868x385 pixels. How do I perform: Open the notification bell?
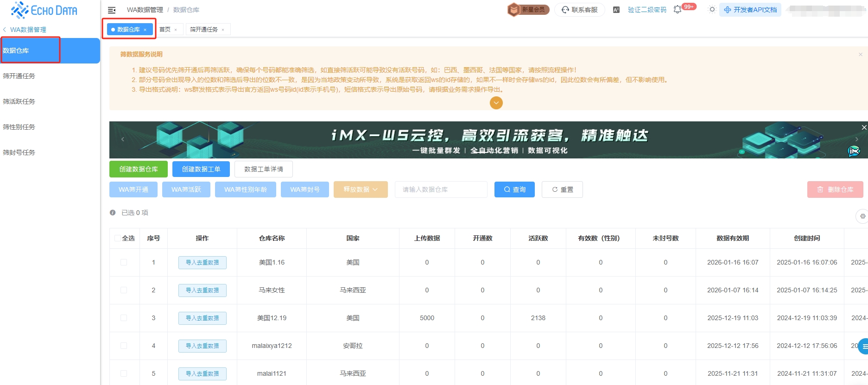click(678, 10)
